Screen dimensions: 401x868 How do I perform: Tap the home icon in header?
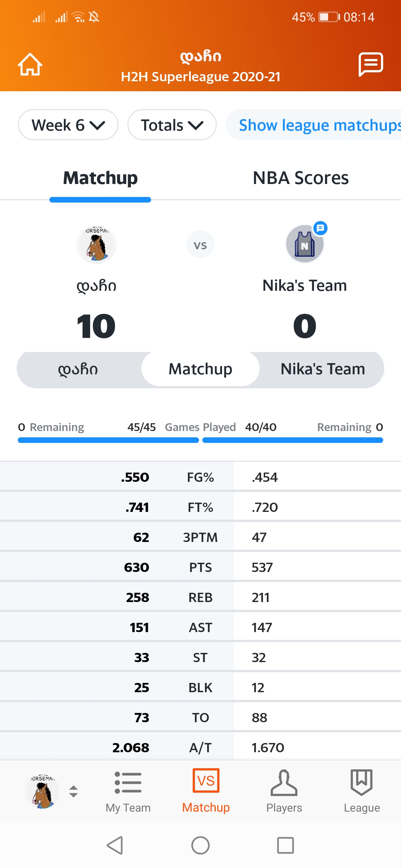tap(30, 65)
